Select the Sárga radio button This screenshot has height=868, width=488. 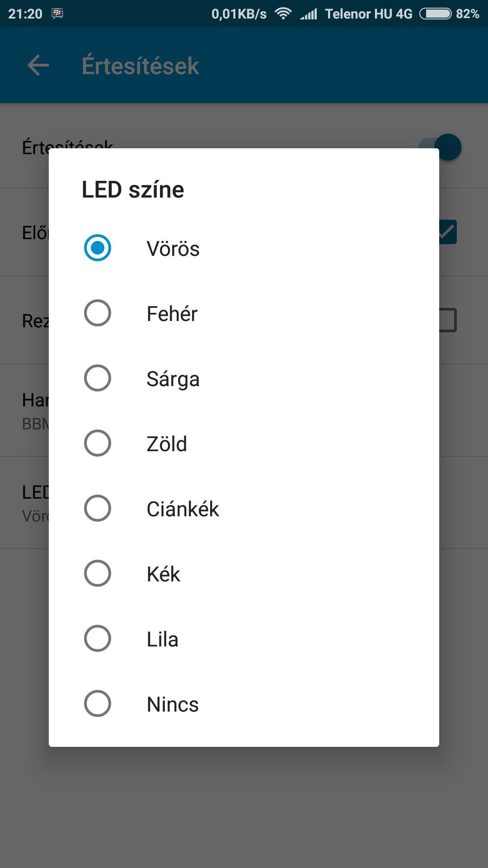point(98,378)
